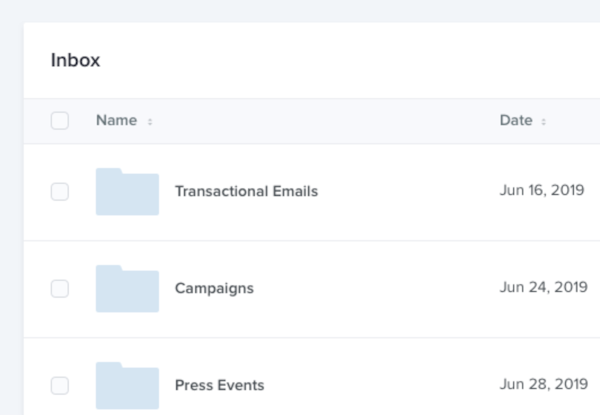Open the Transactional Emails folder name

(x=246, y=191)
